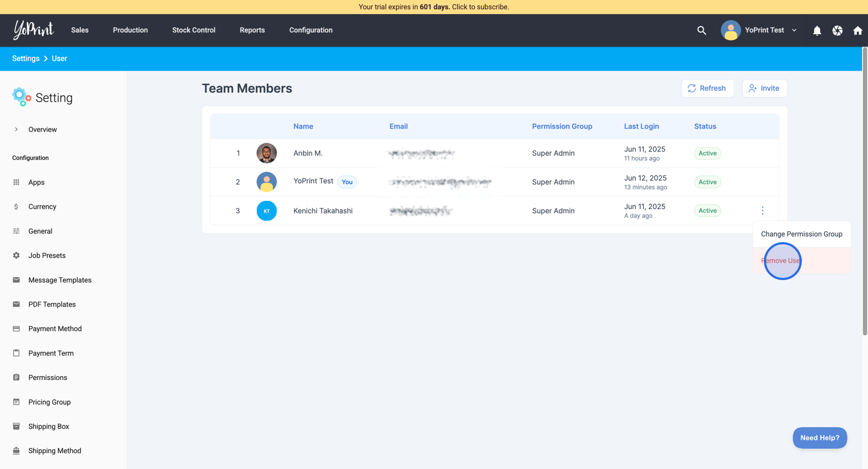Click the name Kenichi Takahashi
Image resolution: width=868 pixels, height=469 pixels.
pos(323,211)
